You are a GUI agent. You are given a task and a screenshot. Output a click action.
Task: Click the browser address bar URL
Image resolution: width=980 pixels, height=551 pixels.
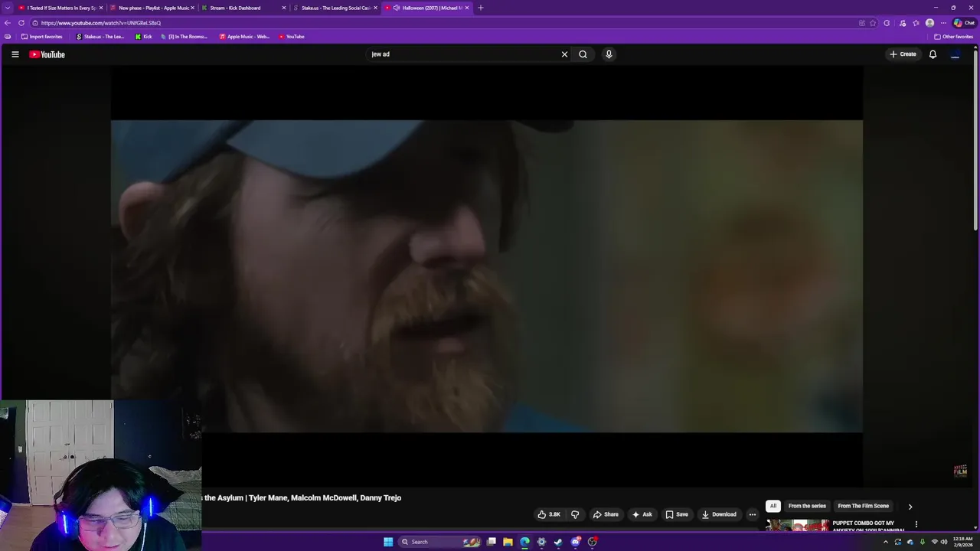100,23
